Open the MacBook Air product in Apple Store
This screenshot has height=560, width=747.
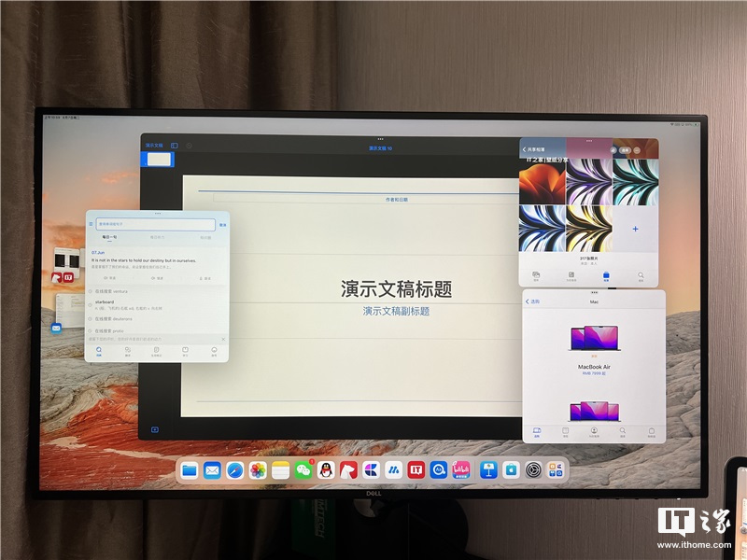pyautogui.click(x=594, y=351)
